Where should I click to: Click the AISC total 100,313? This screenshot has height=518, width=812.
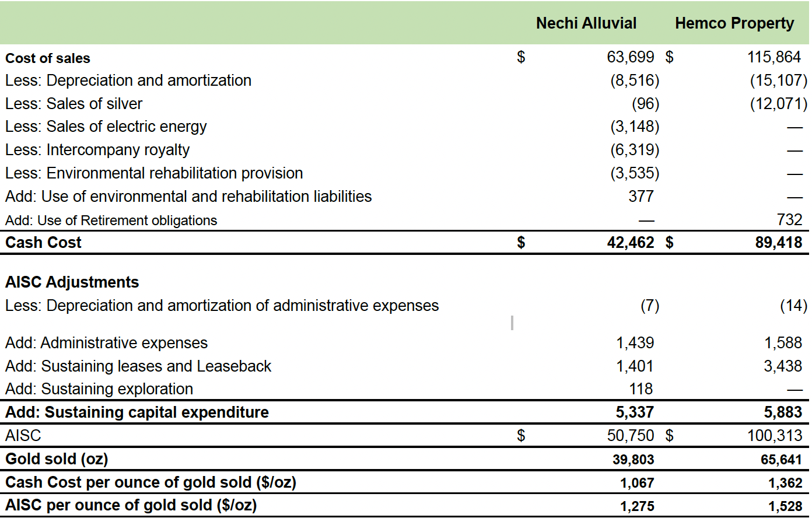tap(775, 436)
